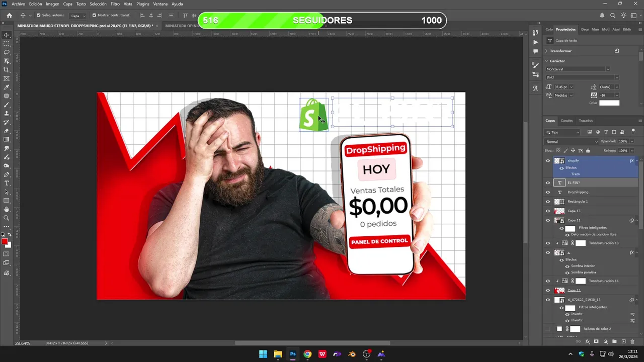Screen dimensions: 644x362
Task: Click the text Color swatch in Carácter
Action: point(609,103)
